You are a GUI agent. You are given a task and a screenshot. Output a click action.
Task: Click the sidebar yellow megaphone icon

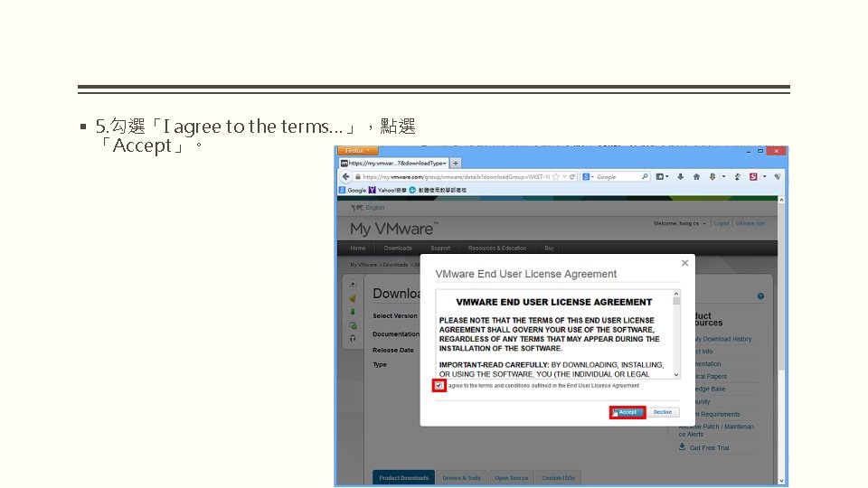tap(354, 298)
